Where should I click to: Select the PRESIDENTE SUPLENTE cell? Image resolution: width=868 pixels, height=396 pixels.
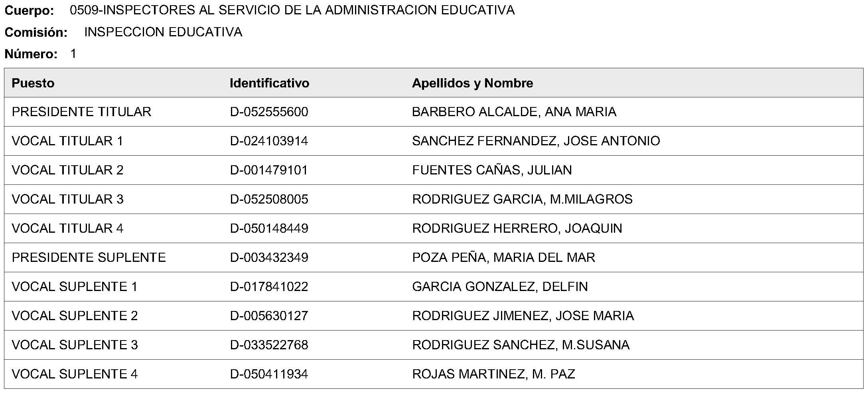point(89,257)
